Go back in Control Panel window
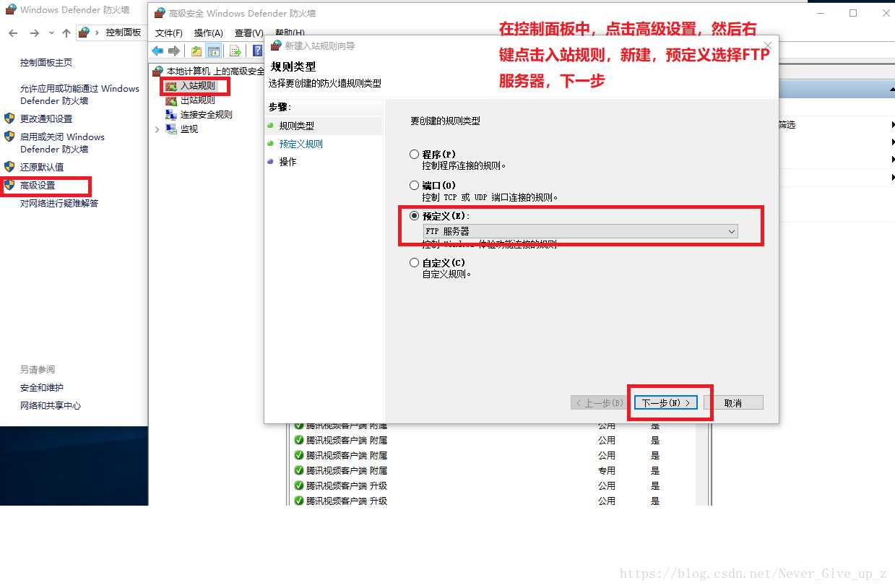This screenshot has width=895, height=588. pos(13,33)
